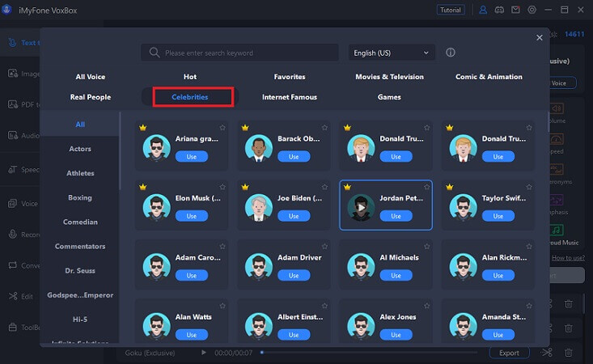Use the Joe Biden voice

tap(294, 216)
